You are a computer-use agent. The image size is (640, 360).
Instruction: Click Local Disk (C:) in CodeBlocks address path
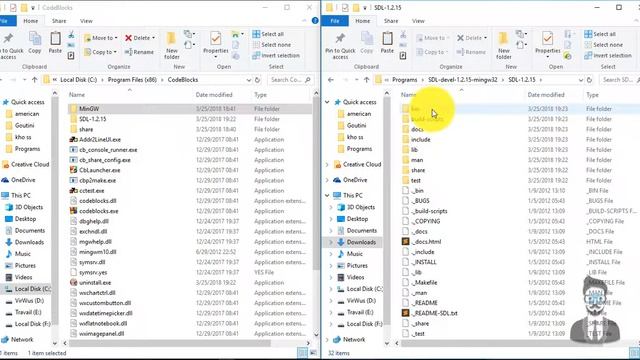[x=78, y=80]
